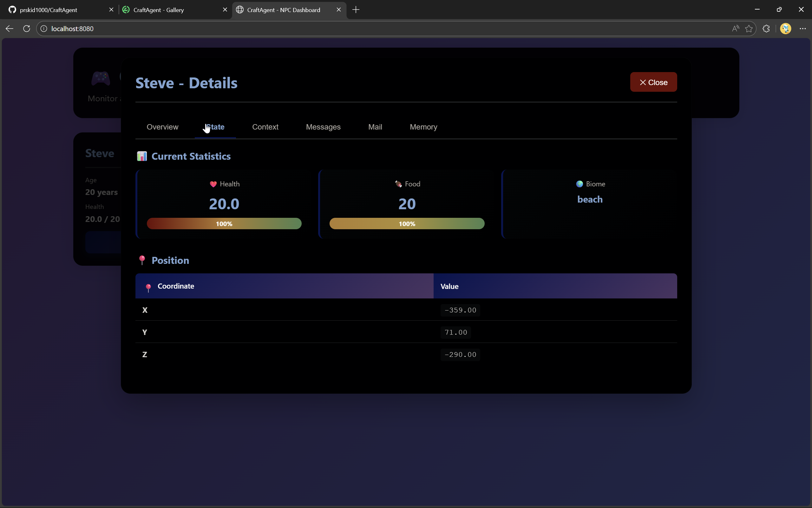Image resolution: width=812 pixels, height=508 pixels.
Task: Click the globe icon beside Biome
Action: pos(580,184)
